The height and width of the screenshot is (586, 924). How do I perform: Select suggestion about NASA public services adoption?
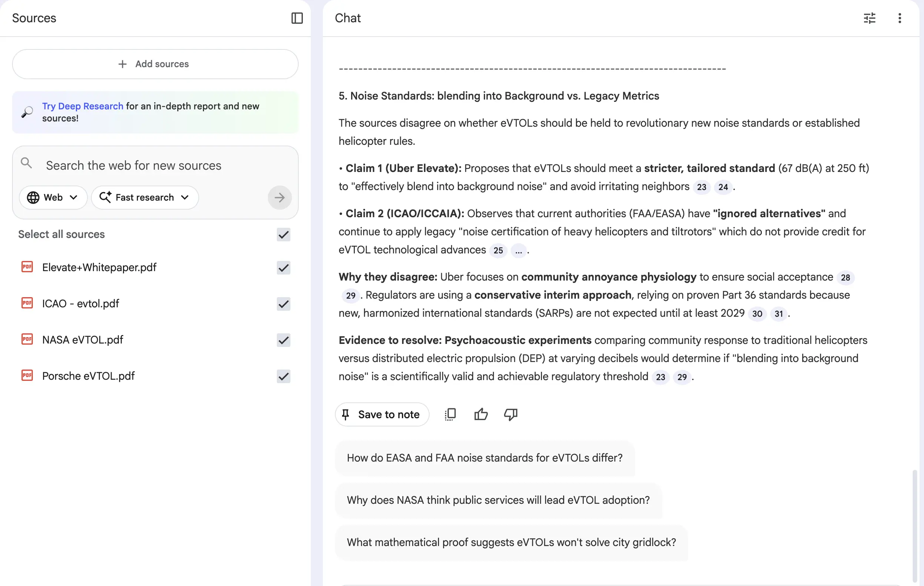498,500
